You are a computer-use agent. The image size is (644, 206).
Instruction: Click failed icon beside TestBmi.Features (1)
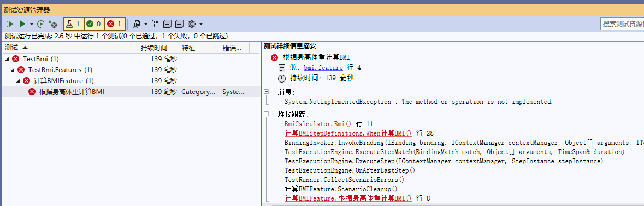[x=21, y=70]
